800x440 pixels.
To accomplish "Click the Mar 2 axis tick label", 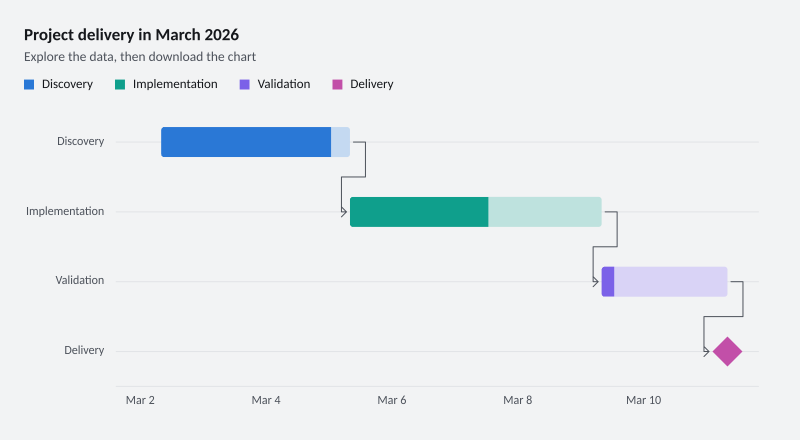I will pos(140,400).
